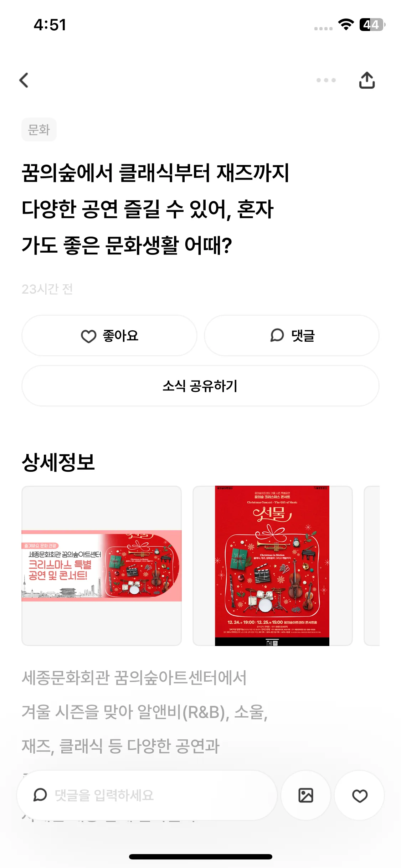Attach a photo using the image icon
This screenshot has width=401, height=868.
pyautogui.click(x=305, y=795)
